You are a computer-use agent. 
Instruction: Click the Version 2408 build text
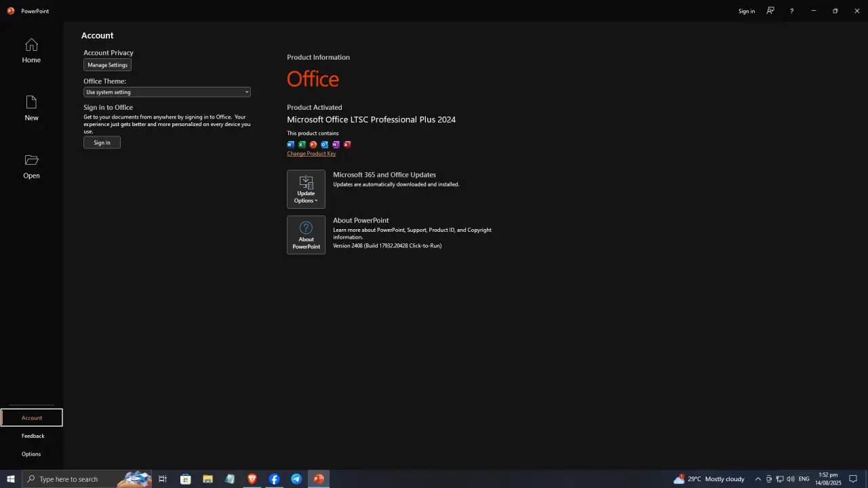click(x=387, y=245)
